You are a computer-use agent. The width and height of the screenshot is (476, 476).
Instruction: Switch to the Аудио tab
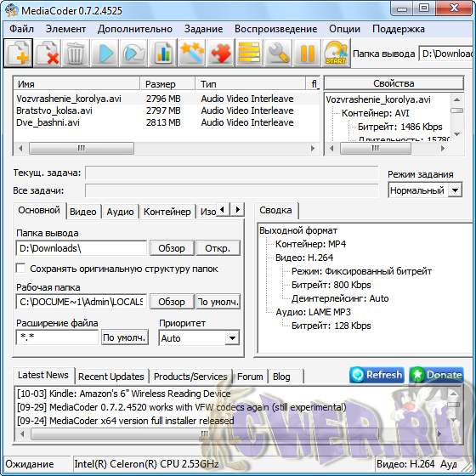pyautogui.click(x=120, y=212)
